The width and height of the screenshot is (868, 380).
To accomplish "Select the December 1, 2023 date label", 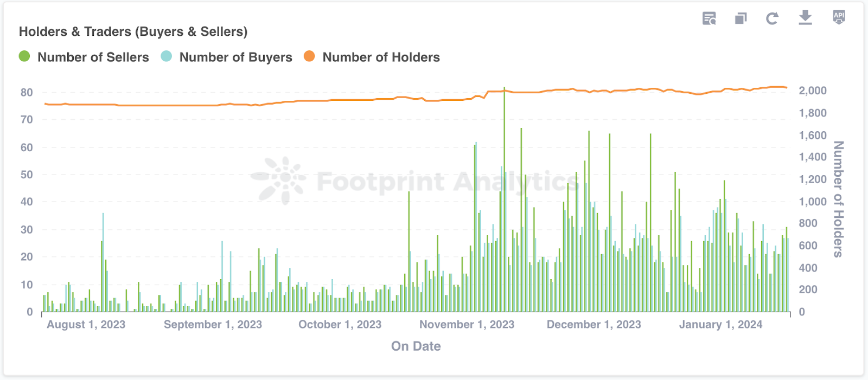I will tap(593, 325).
